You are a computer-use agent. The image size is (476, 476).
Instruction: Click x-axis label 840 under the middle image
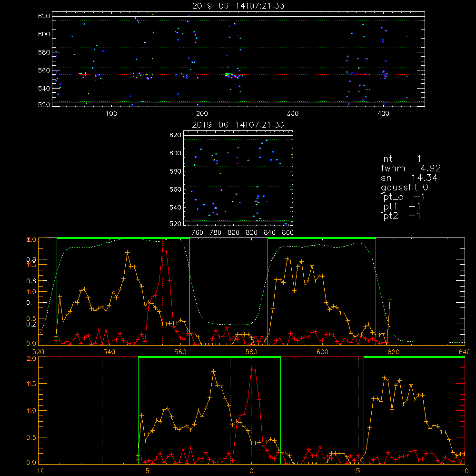(269, 233)
